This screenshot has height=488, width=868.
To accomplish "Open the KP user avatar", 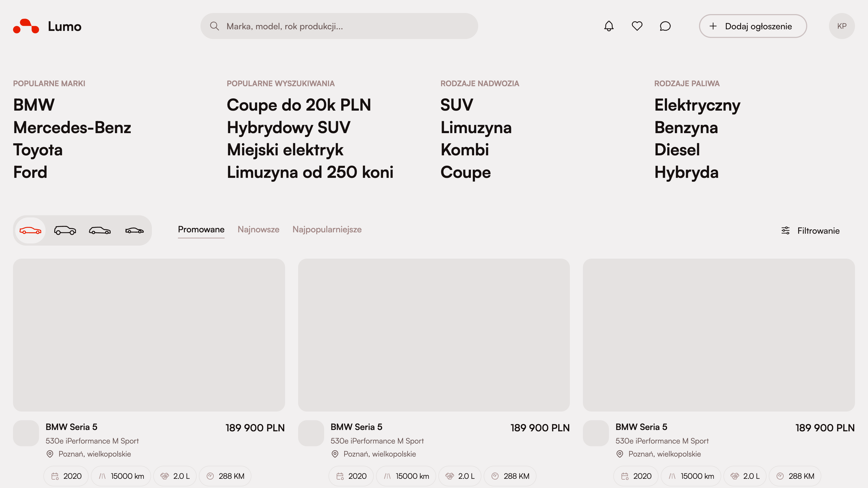I will (x=842, y=26).
